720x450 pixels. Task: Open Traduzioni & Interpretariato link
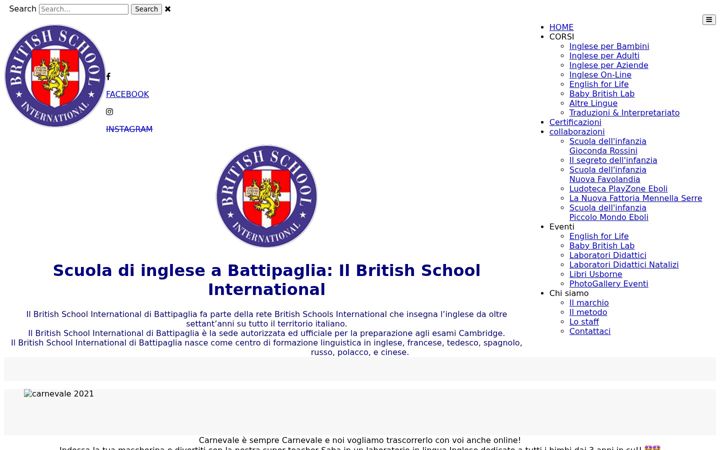pyautogui.click(x=624, y=113)
